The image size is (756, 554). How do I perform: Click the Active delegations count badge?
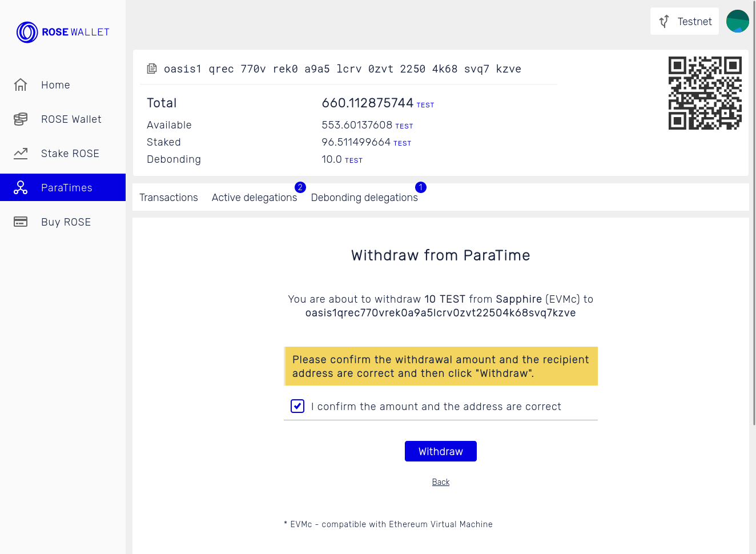tap(300, 187)
